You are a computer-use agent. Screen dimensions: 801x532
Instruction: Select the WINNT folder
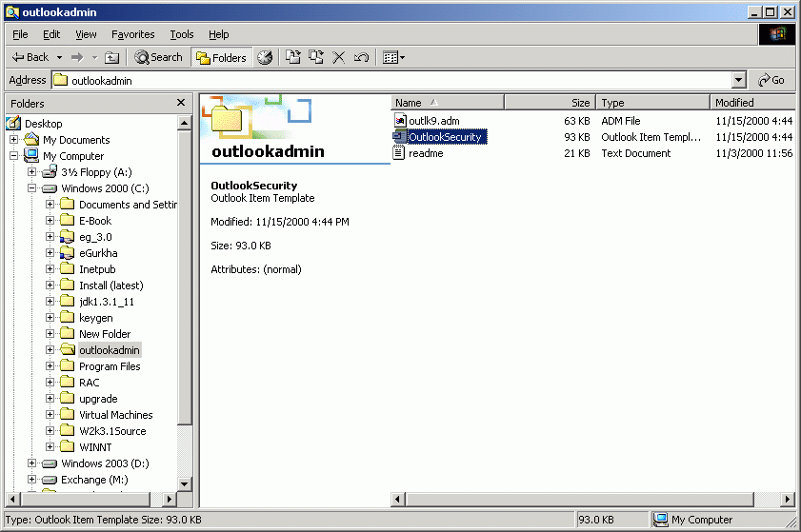pyautogui.click(x=95, y=447)
